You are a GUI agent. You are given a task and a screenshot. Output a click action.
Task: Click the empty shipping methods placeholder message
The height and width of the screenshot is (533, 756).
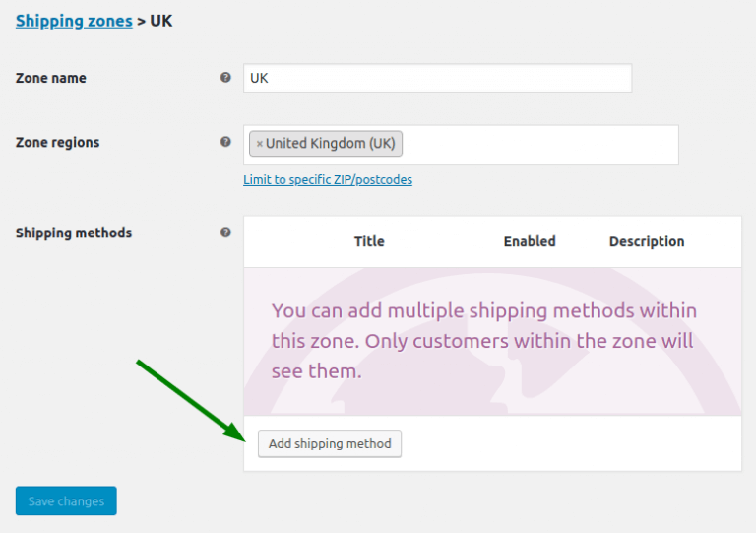pyautogui.click(x=483, y=342)
